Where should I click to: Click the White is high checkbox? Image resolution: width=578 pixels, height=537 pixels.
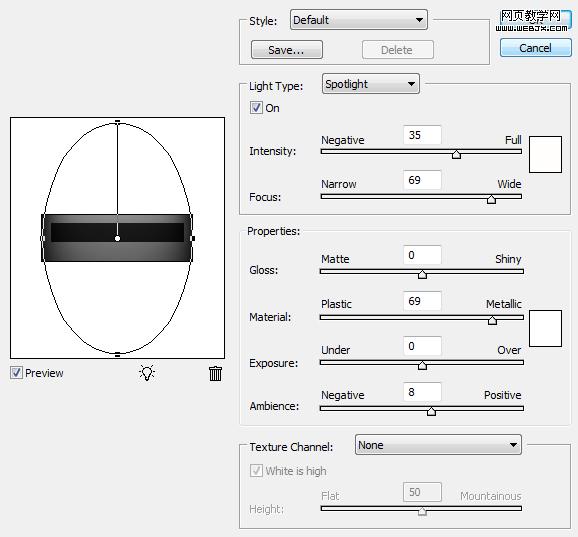click(x=256, y=471)
